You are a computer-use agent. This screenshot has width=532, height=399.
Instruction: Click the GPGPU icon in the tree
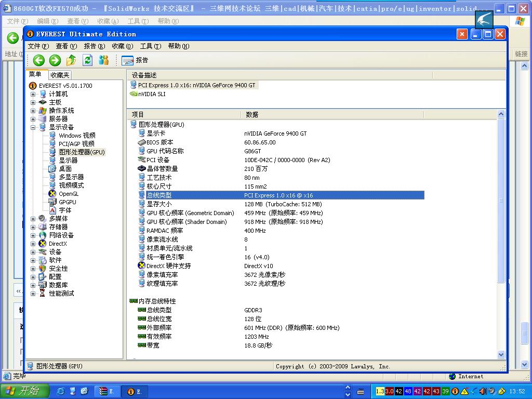pyautogui.click(x=52, y=202)
